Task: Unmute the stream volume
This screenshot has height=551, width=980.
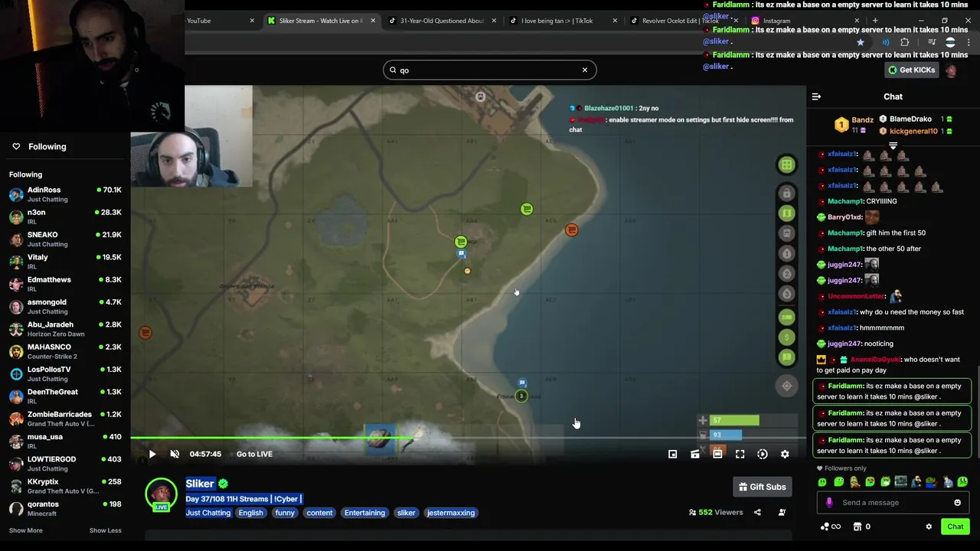Action: [x=175, y=454]
